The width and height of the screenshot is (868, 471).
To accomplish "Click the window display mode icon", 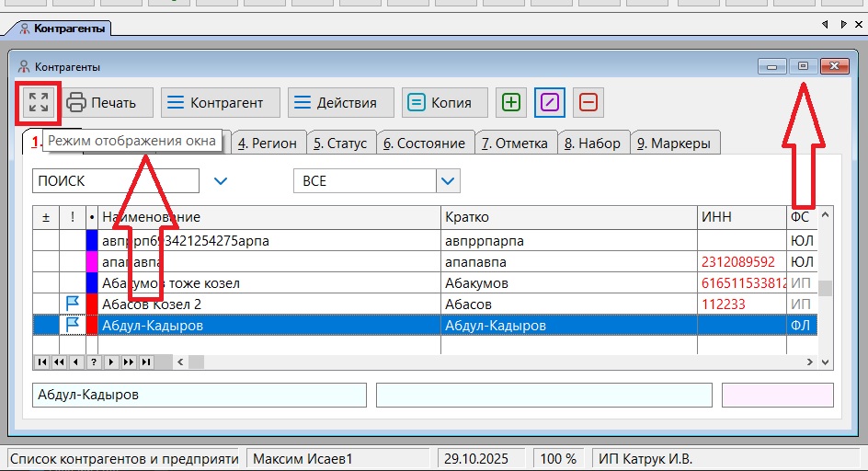I will coord(39,102).
